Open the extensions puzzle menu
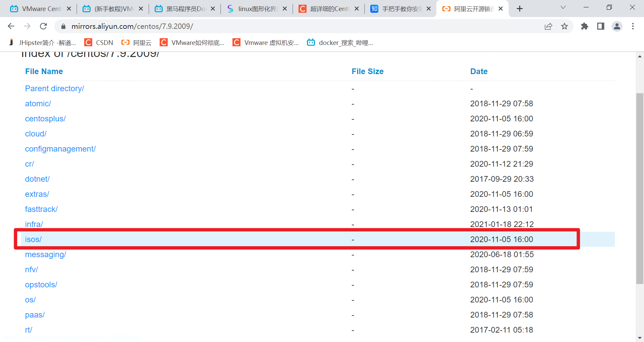 click(x=585, y=26)
